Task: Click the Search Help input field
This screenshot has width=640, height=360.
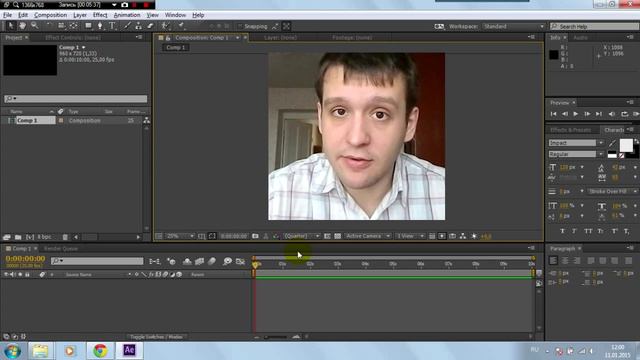Action: 594,26
